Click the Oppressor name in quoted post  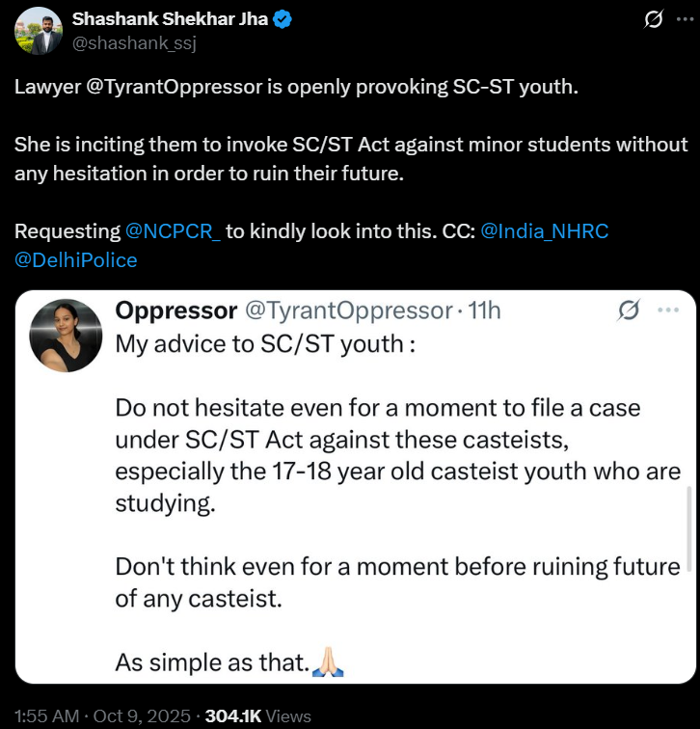(175, 310)
